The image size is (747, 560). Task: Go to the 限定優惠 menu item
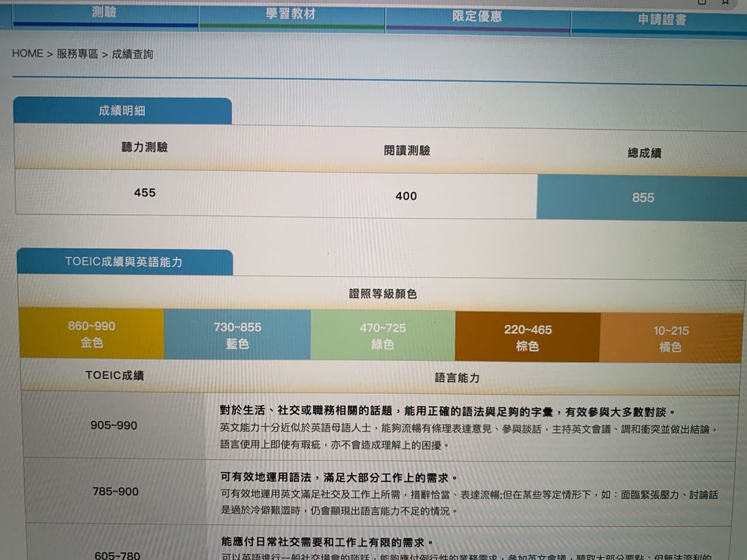[x=477, y=16]
